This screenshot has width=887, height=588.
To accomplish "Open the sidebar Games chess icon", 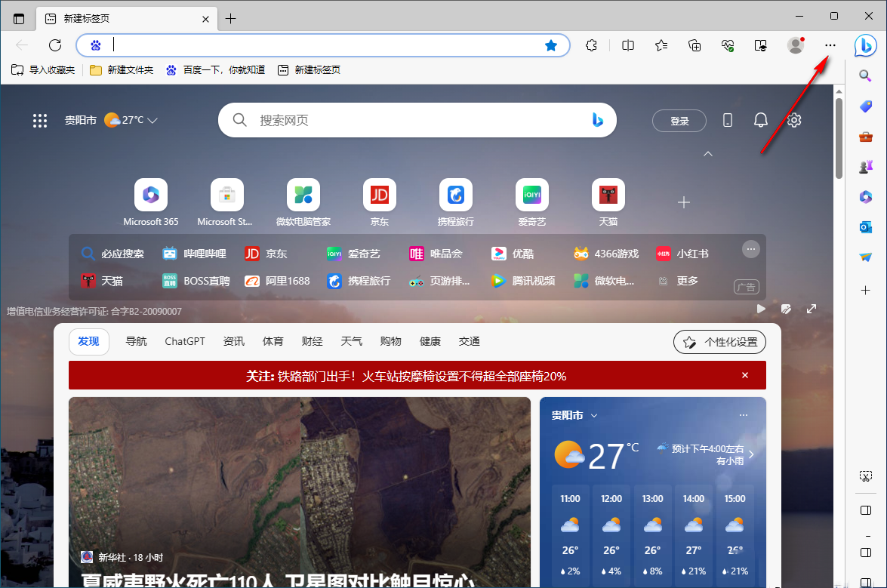I will [866, 167].
